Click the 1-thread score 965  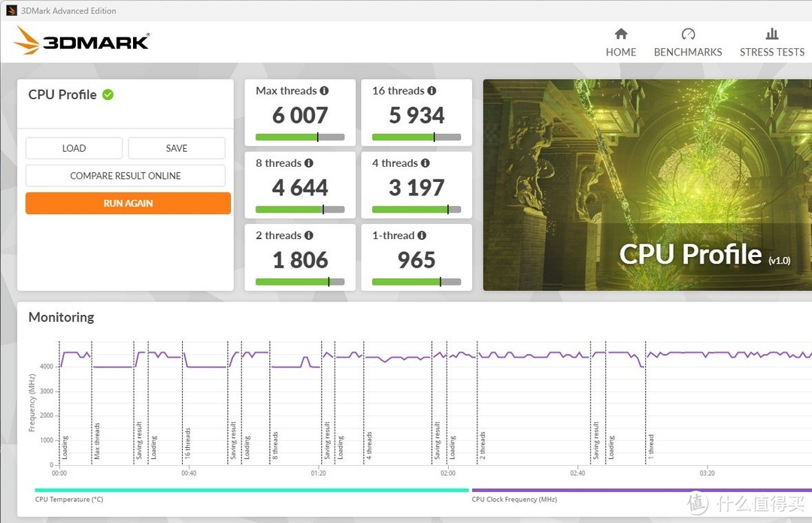click(417, 261)
